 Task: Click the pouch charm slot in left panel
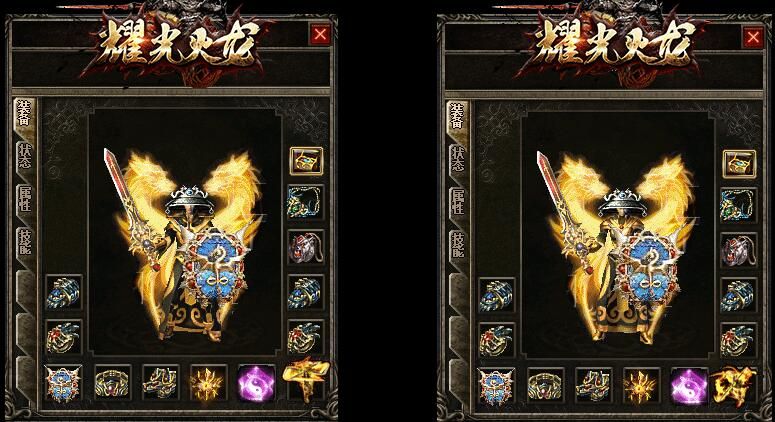pos(306,247)
